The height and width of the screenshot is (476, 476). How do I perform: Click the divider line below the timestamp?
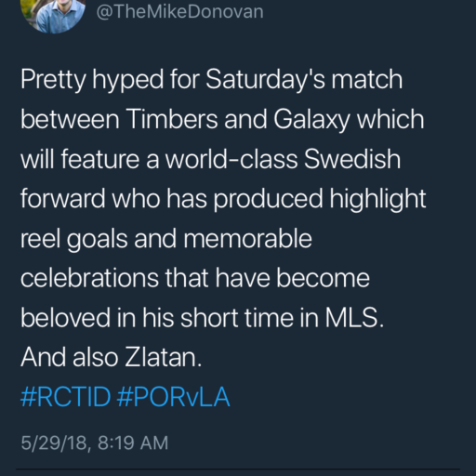(238, 470)
